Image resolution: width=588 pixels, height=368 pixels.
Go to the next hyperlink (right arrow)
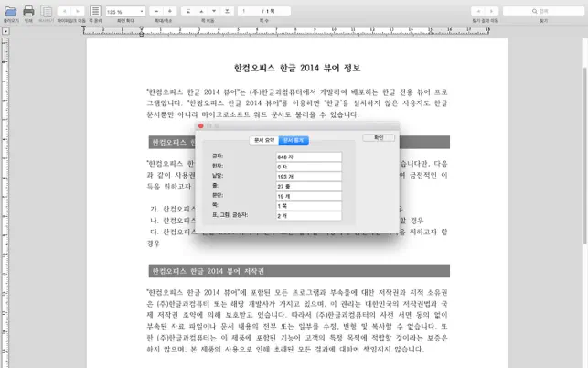(78, 11)
